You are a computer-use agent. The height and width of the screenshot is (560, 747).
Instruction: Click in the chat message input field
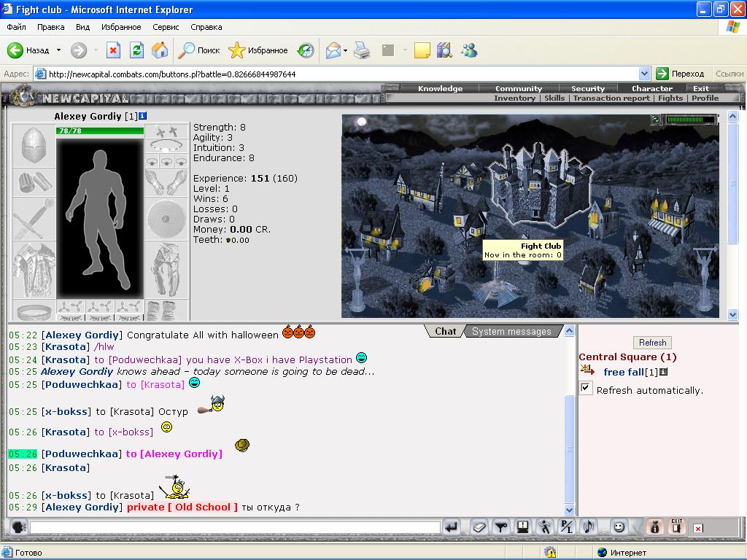(x=236, y=528)
